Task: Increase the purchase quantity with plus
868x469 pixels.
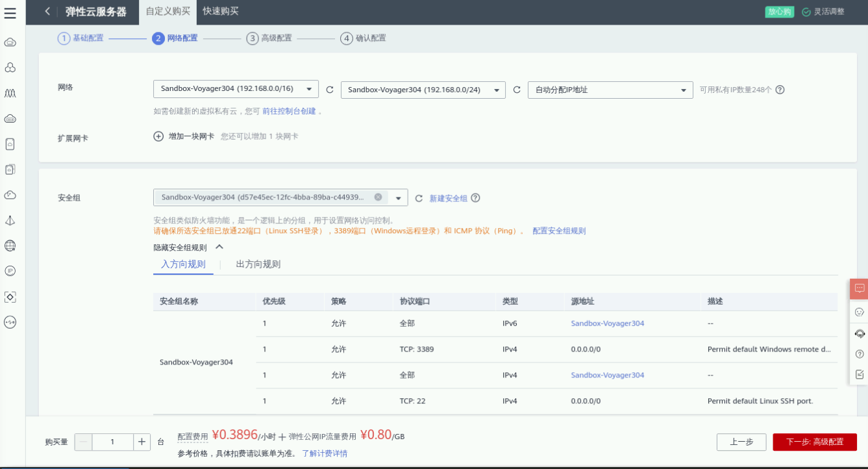Action: (x=142, y=442)
